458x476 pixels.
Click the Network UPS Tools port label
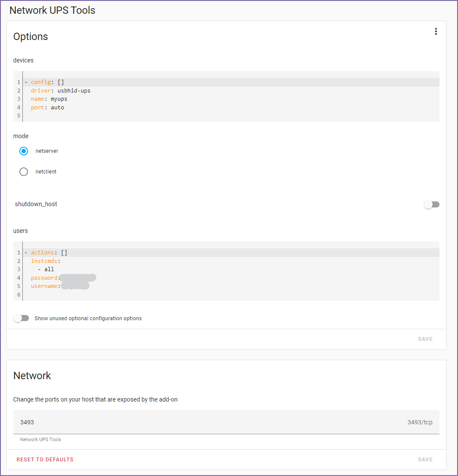coord(40,439)
